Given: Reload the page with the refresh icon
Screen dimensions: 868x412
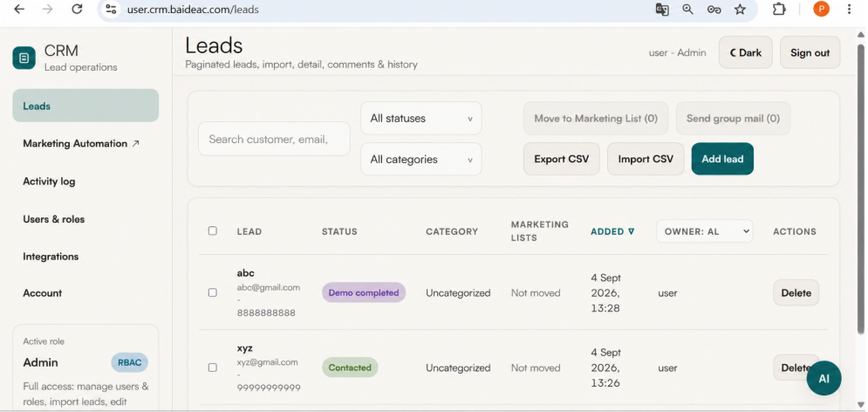Looking at the screenshot, I should 77,10.
